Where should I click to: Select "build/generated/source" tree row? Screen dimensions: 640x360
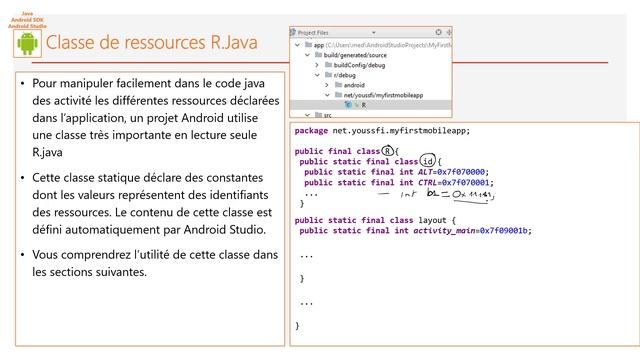[x=355, y=55]
